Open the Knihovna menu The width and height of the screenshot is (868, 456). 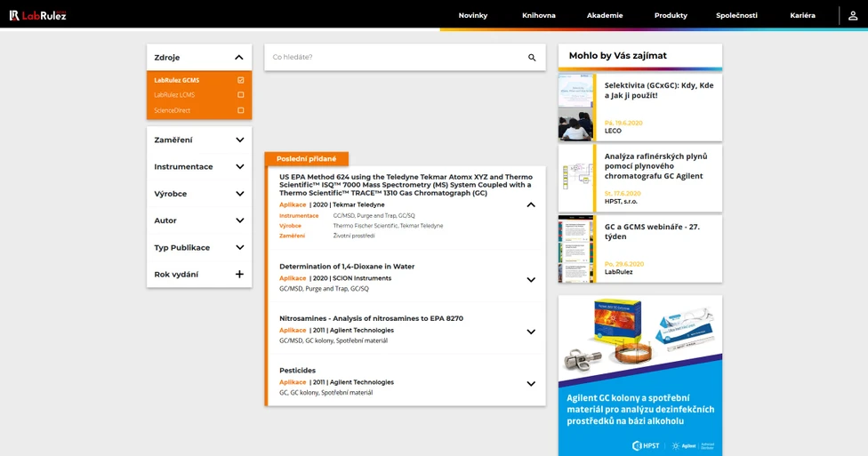[x=539, y=15]
